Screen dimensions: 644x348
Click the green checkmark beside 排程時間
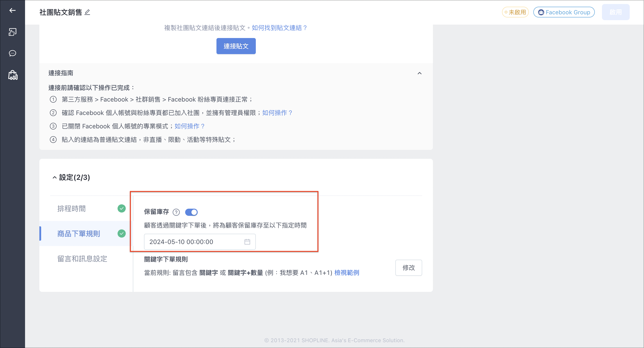tap(122, 208)
